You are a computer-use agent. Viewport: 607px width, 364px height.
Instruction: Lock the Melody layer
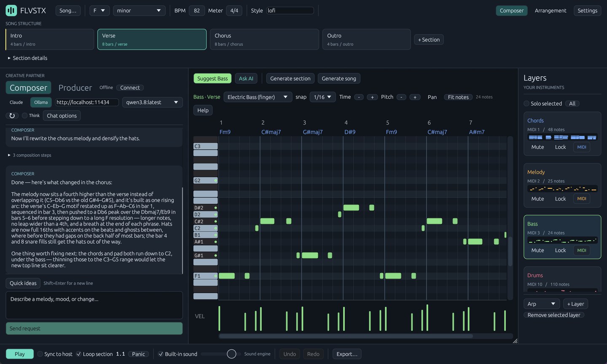(x=560, y=199)
